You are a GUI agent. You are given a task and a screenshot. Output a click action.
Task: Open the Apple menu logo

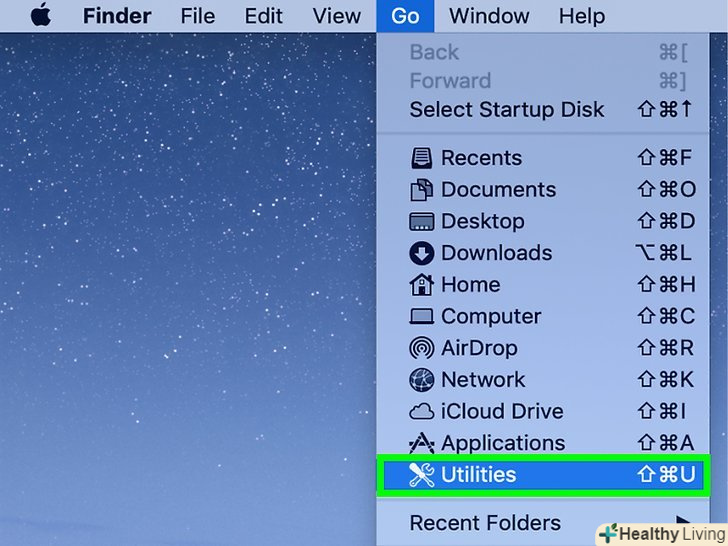(x=41, y=15)
